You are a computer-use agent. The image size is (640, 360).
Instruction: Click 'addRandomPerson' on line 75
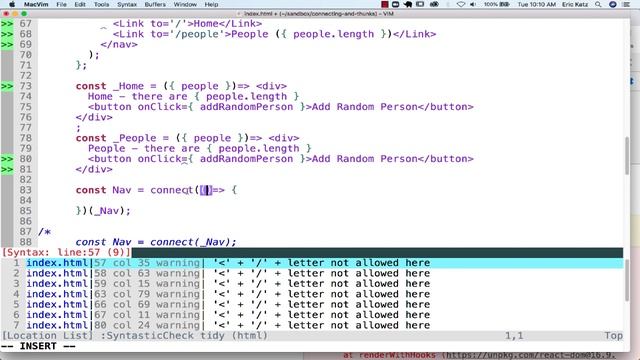[x=246, y=107]
